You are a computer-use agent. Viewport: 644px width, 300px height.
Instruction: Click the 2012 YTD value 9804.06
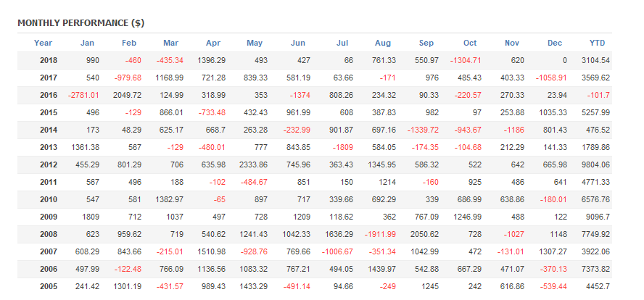(595, 164)
